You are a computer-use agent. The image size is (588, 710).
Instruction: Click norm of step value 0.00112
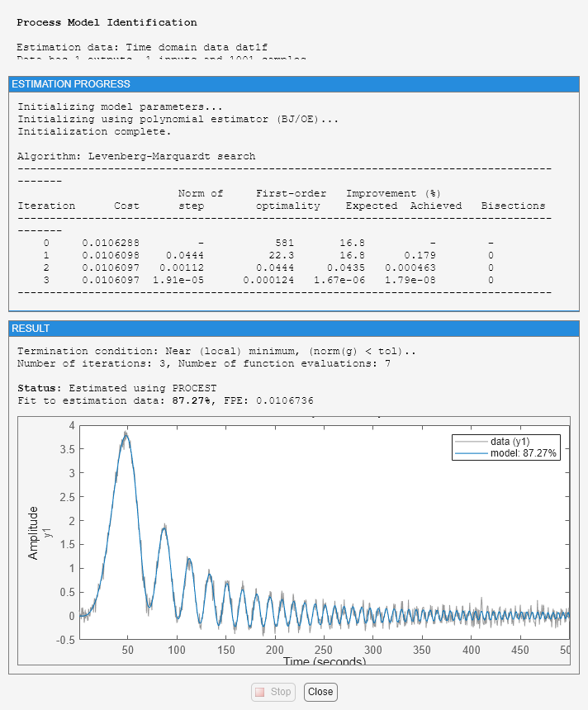tap(181, 268)
